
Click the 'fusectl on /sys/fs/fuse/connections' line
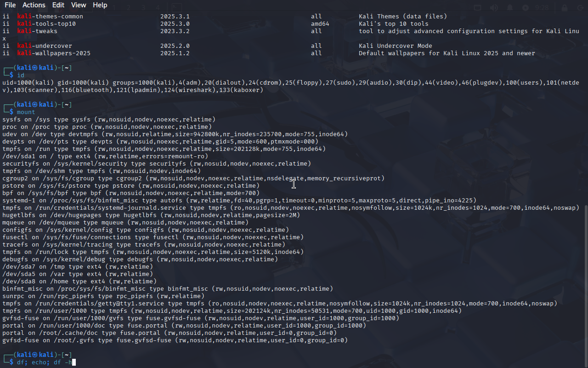point(153,237)
